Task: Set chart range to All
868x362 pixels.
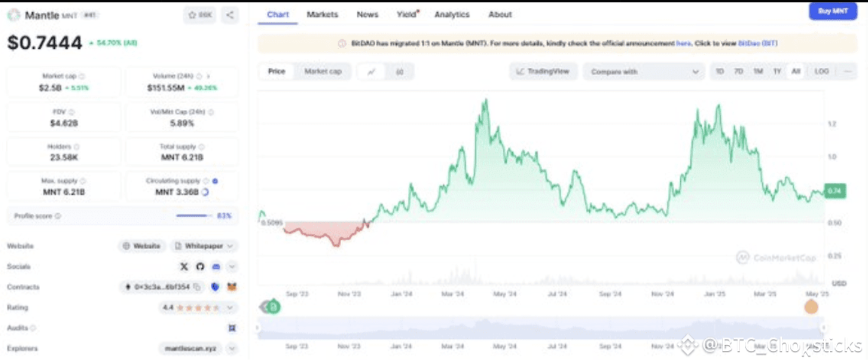Action: (795, 71)
